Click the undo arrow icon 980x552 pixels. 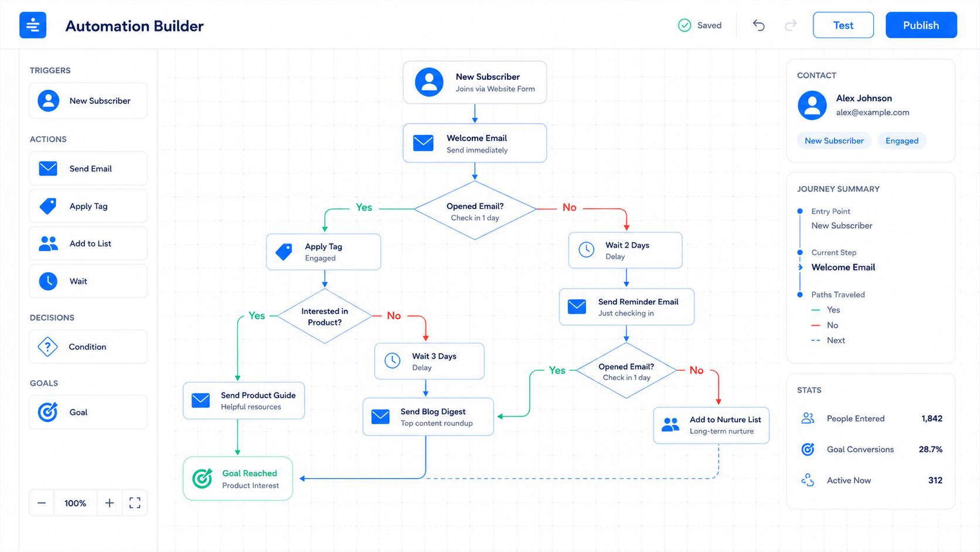[759, 25]
